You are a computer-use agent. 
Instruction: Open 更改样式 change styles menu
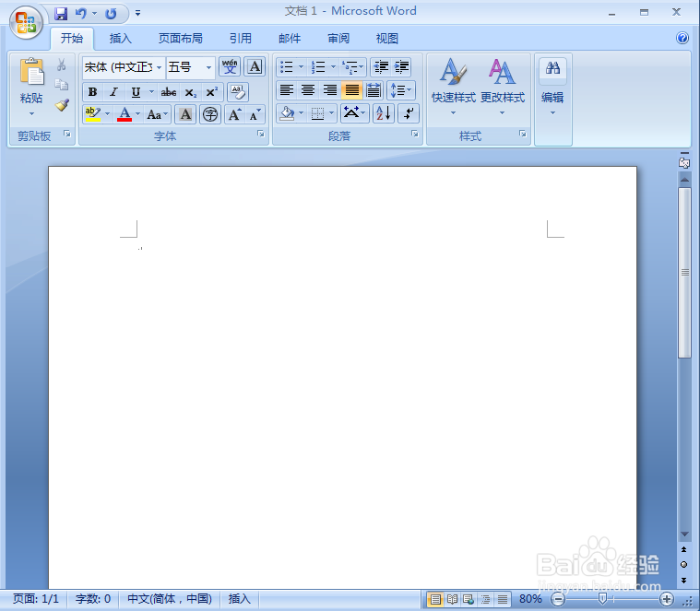503,87
